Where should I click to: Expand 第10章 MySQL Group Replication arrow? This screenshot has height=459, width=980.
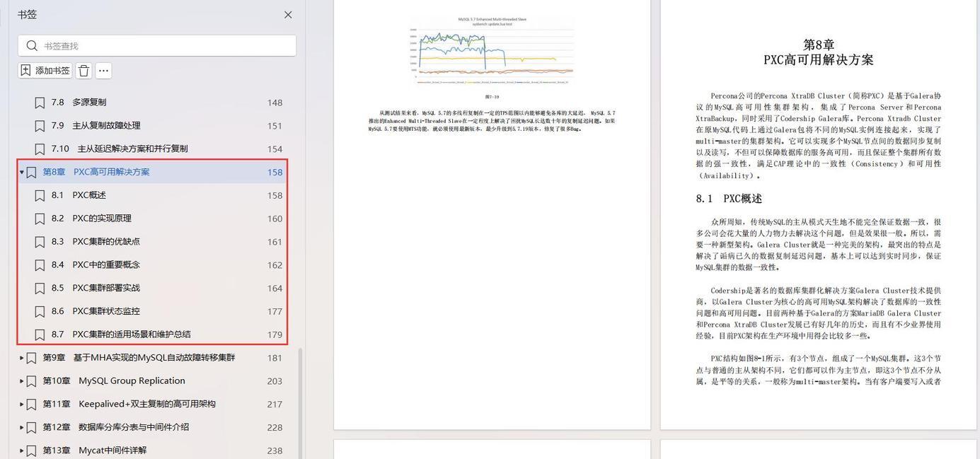pos(22,381)
